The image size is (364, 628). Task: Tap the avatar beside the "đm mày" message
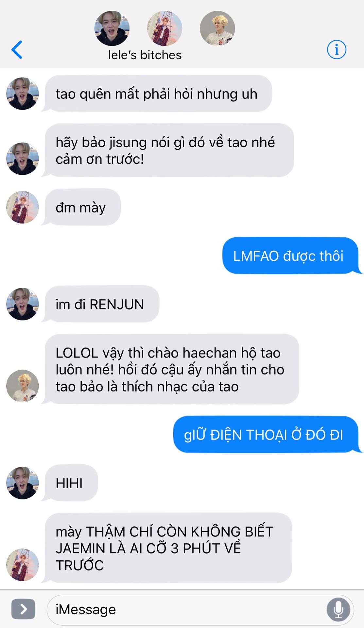point(23,207)
